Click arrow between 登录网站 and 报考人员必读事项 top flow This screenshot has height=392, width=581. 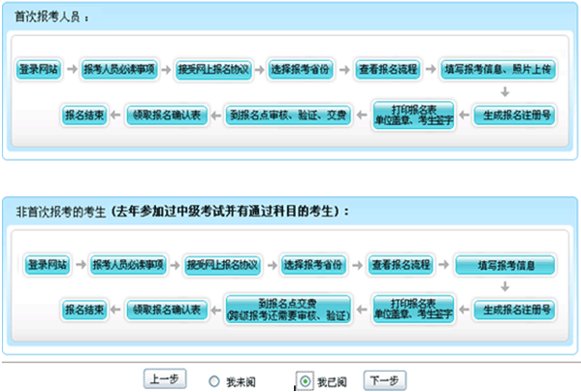(72, 69)
